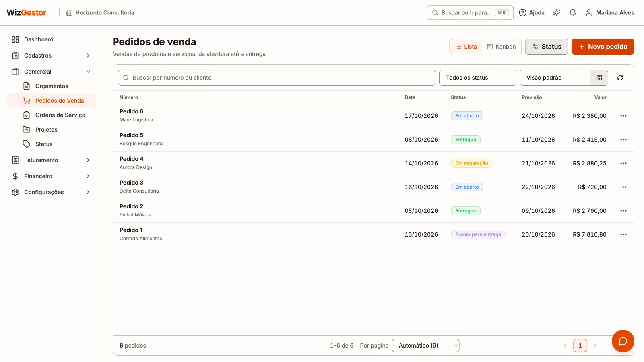Screen dimensions: 644x362
Task: Expand Configurações sidebar section
Action: (51, 192)
